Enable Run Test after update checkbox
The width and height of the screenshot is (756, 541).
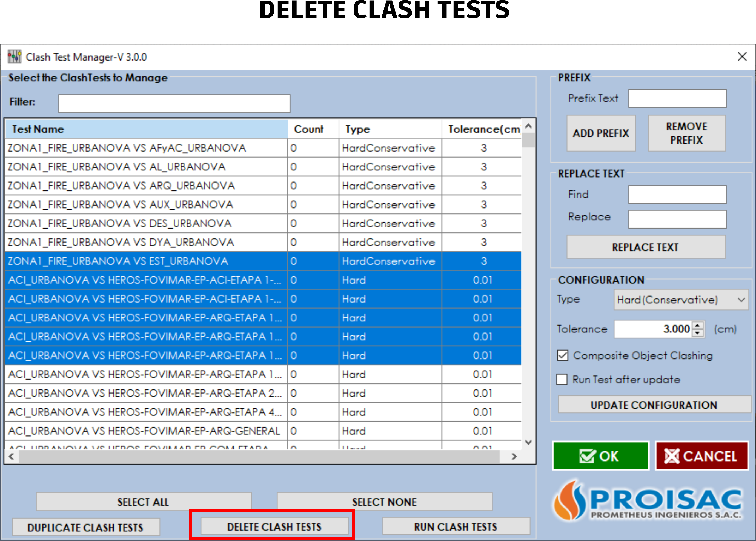(x=562, y=379)
